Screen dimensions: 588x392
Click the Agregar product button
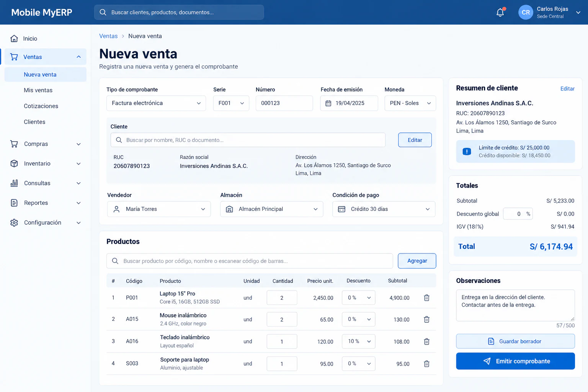[417, 261]
